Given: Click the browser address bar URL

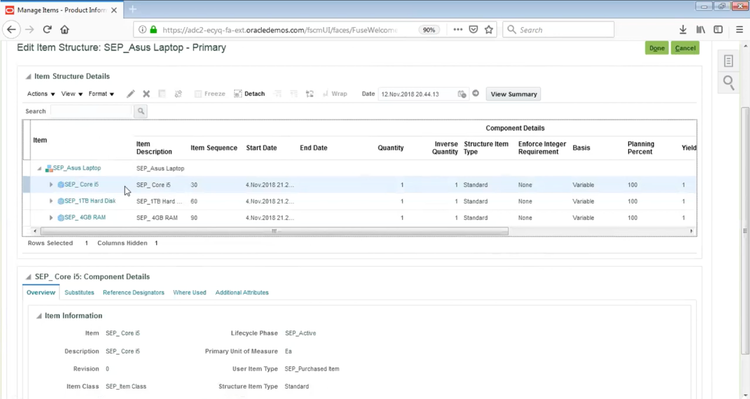Looking at the screenshot, I should coord(280,30).
